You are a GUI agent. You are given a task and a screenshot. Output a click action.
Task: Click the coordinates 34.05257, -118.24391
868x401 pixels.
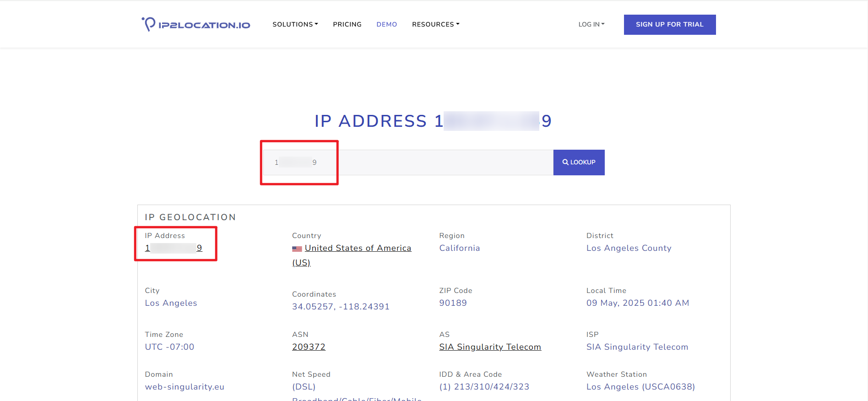tap(341, 307)
